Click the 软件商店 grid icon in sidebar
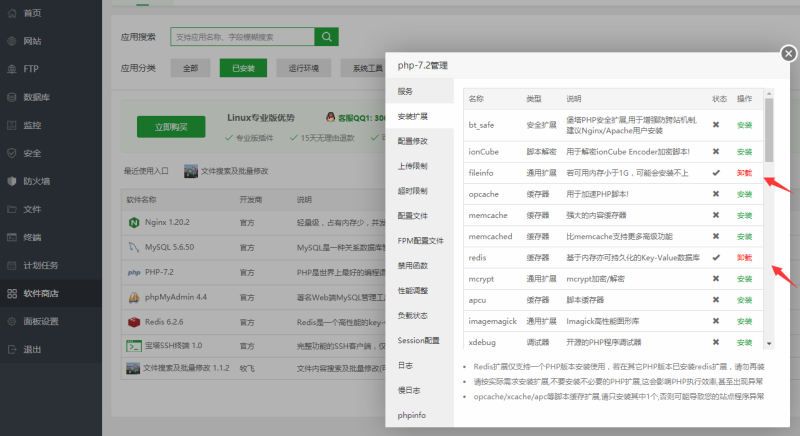The height and width of the screenshot is (436, 800). [x=12, y=293]
